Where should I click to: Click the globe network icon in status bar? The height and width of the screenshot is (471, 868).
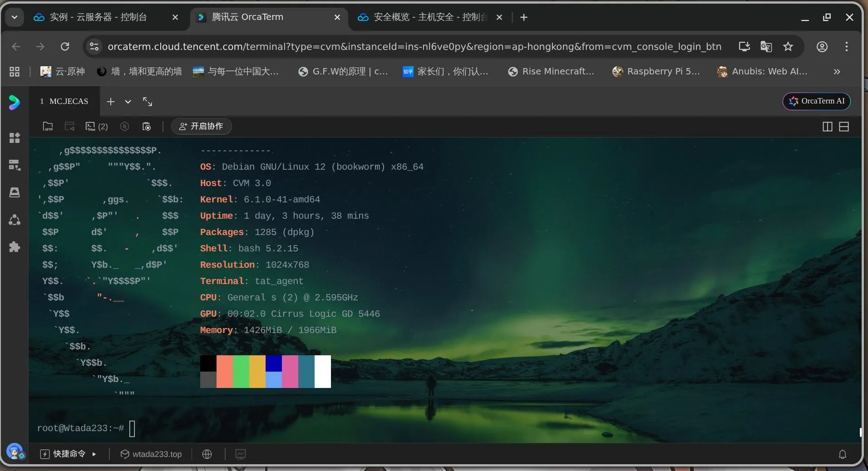207,454
